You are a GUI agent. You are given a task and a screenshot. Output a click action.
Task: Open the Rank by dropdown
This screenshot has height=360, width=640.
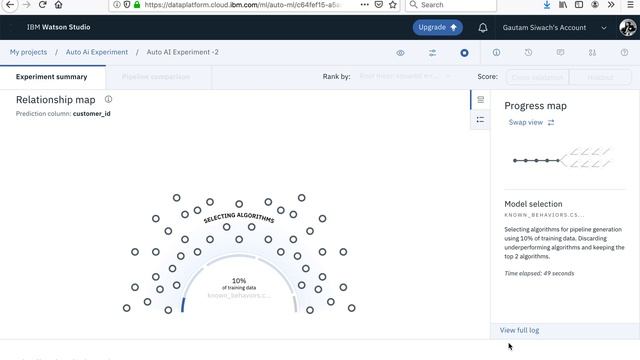[405, 76]
